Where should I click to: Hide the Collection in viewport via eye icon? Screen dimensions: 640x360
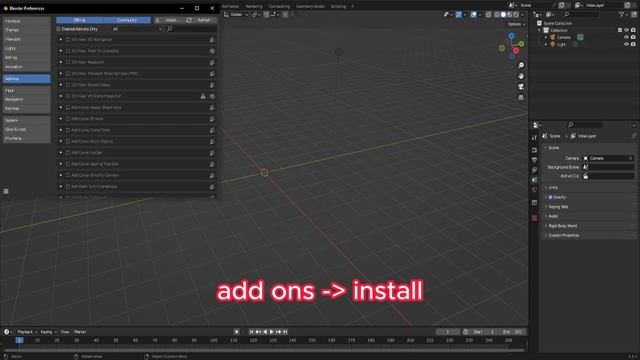(x=627, y=30)
